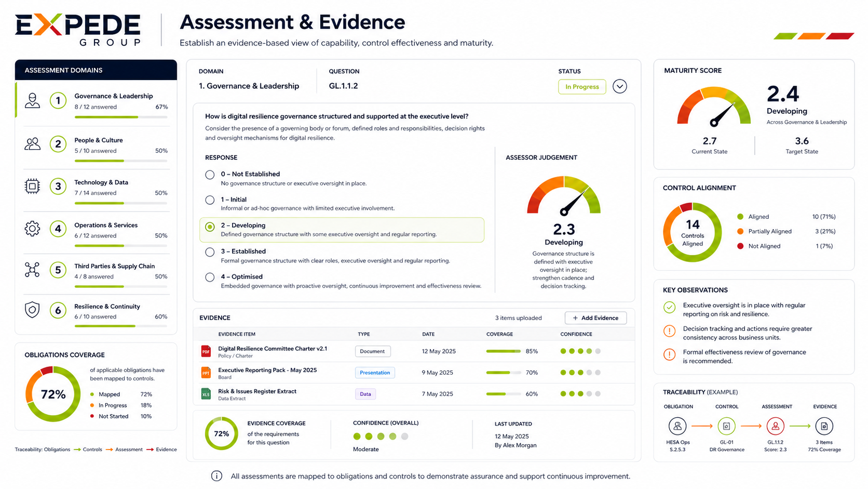Click the Maturity Score gauge
Viewport: 868px width, 489px height.
(714, 107)
